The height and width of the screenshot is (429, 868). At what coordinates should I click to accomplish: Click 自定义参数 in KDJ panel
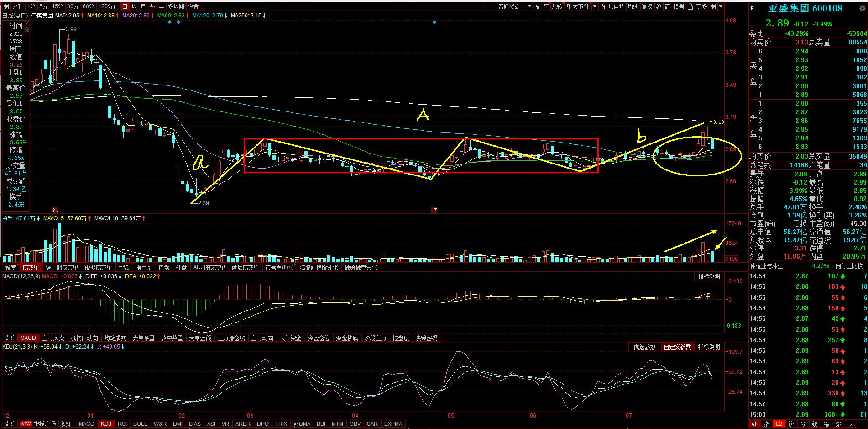pyautogui.click(x=678, y=347)
